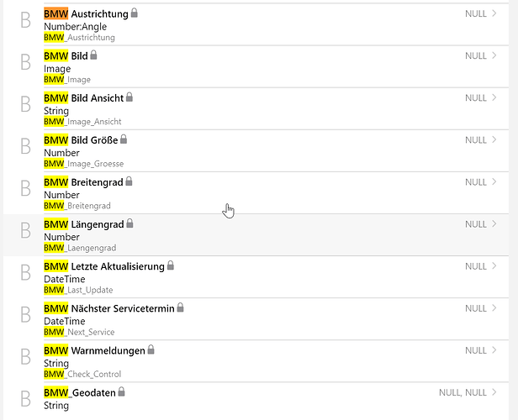Click lock icon beside BMW Nächster Servicetermin
This screenshot has height=420, width=518.
[180, 307]
